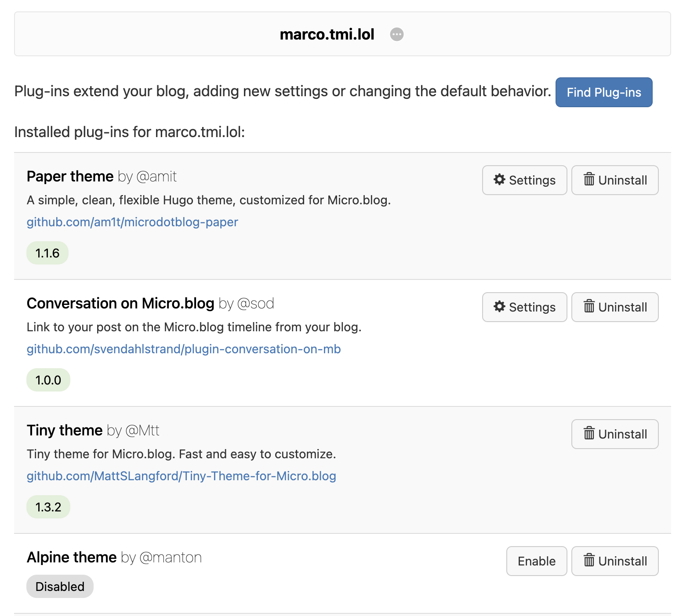This screenshot has height=616, width=683.
Task: Click the @amit author name
Action: [x=156, y=176]
